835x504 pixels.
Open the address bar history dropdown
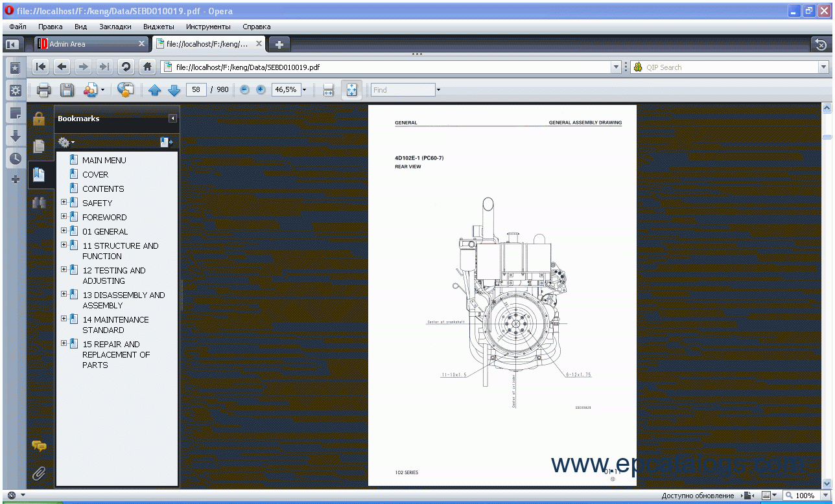tap(616, 67)
